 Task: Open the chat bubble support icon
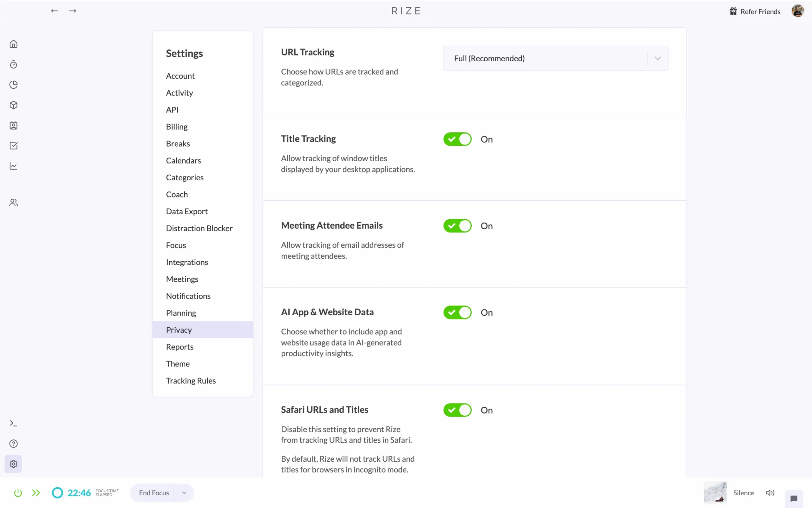point(794,498)
